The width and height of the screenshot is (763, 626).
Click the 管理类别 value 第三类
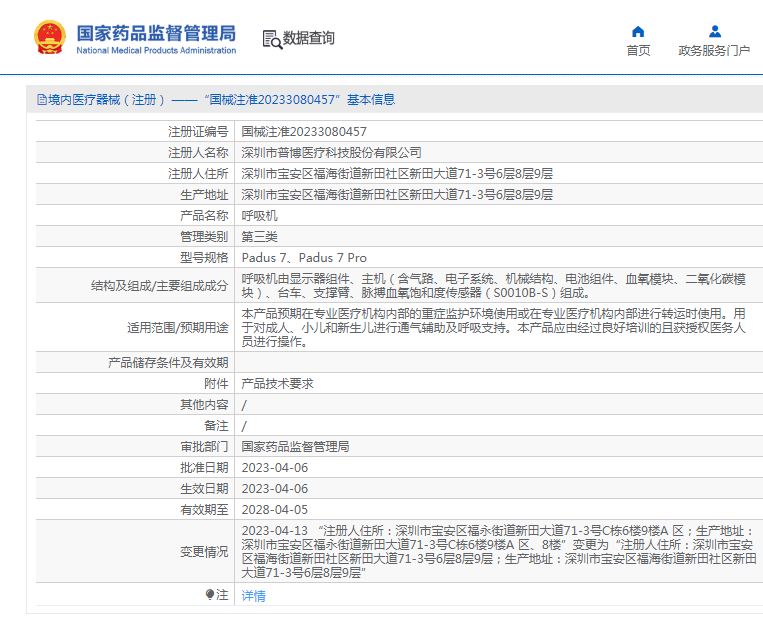pos(260,236)
